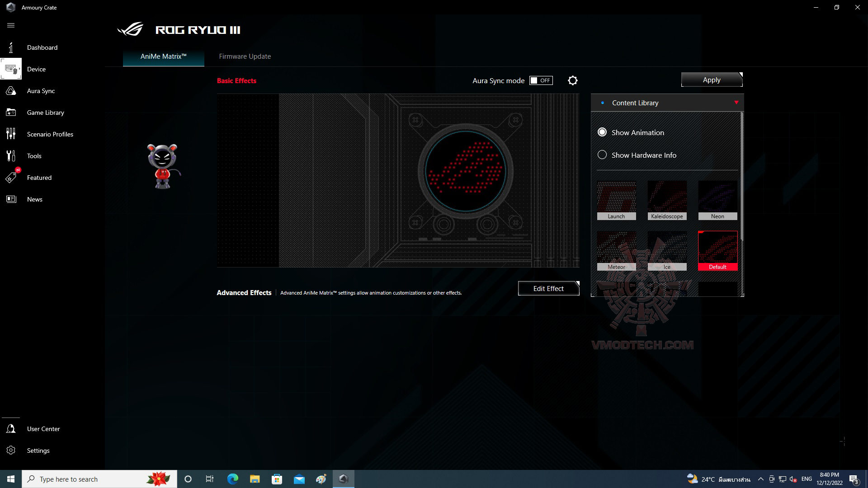Switch to the Firmware Update tab
This screenshot has height=488, width=868.
tap(245, 56)
